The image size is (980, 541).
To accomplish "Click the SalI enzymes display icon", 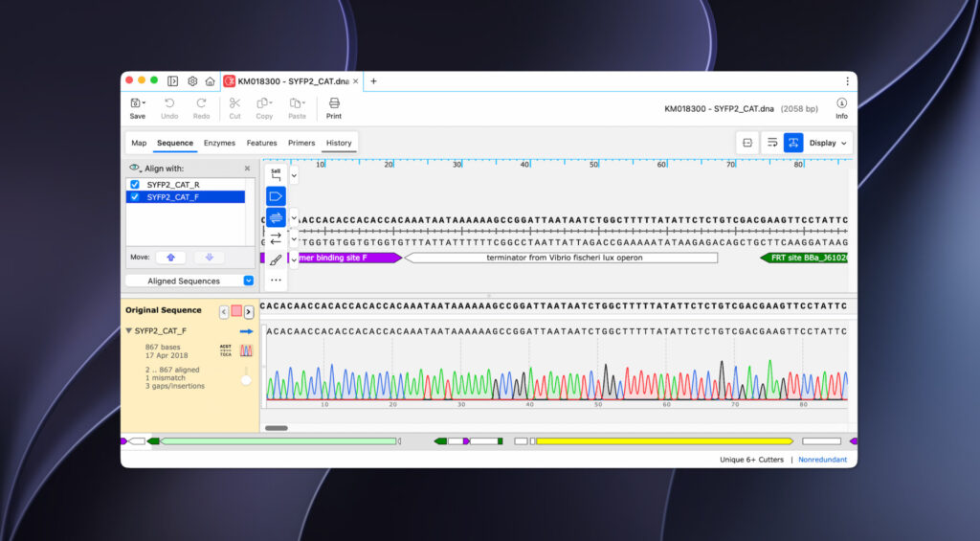I will [276, 175].
